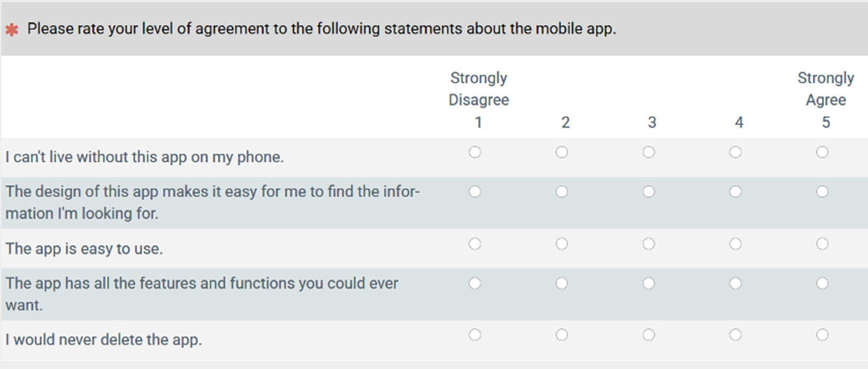This screenshot has height=369, width=868.
Task: Select 3 for "can't live without this app"
Action: [x=649, y=152]
